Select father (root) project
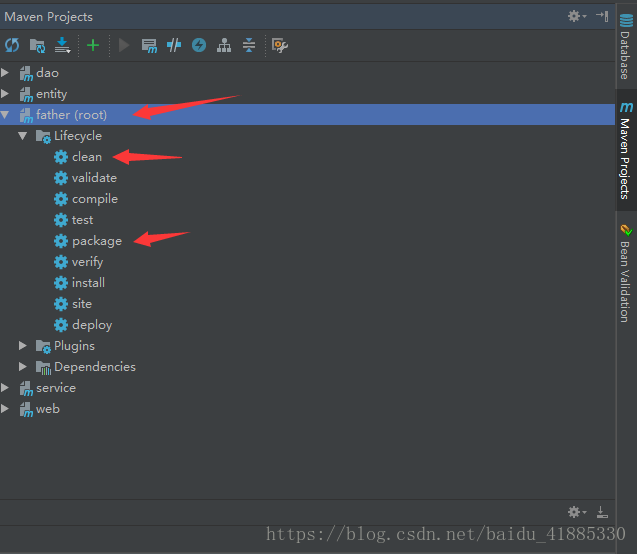The image size is (637, 554). [x=307, y=115]
